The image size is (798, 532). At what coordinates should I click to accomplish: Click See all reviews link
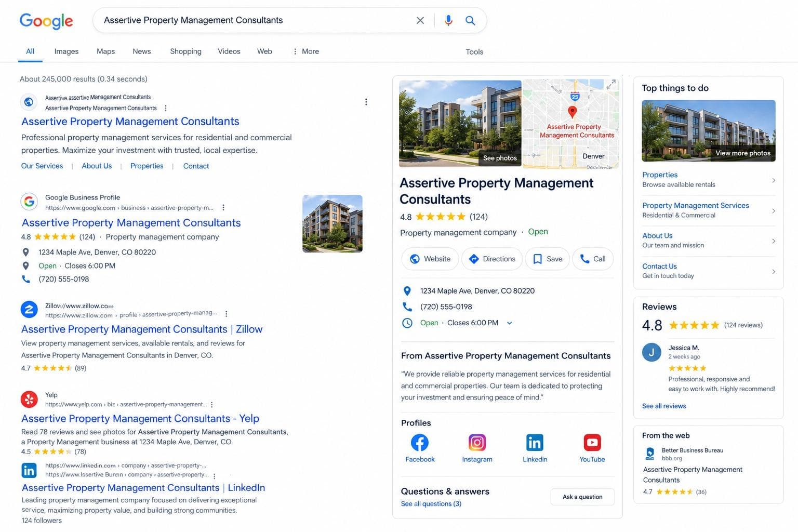pyautogui.click(x=664, y=406)
